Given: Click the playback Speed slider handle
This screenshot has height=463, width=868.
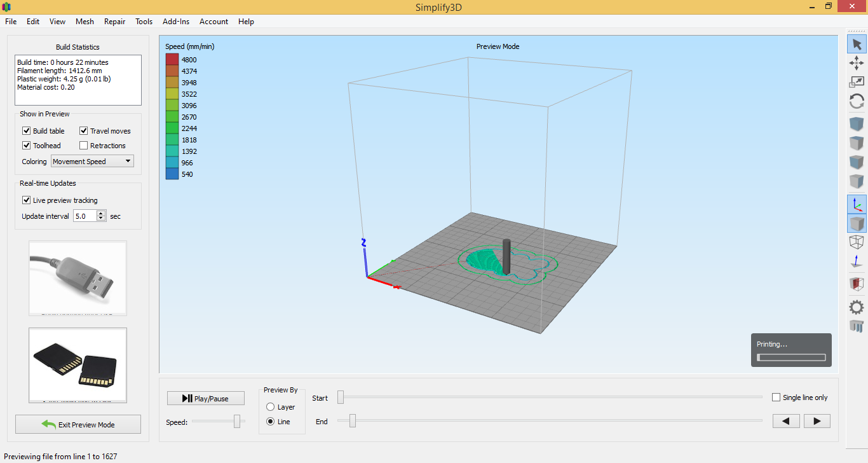Looking at the screenshot, I should tap(237, 421).
